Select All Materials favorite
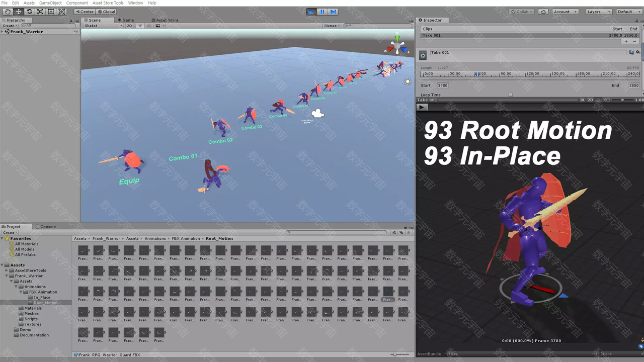This screenshot has width=644, height=362. tap(26, 244)
